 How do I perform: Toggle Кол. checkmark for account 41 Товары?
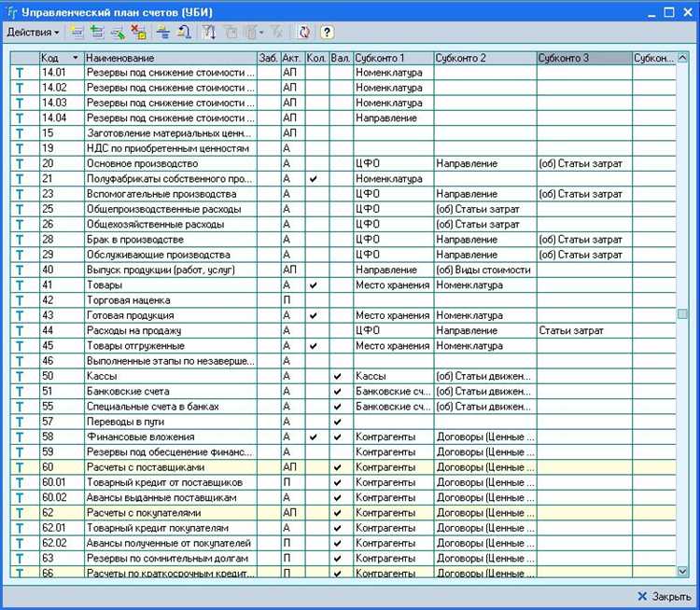[x=314, y=285]
